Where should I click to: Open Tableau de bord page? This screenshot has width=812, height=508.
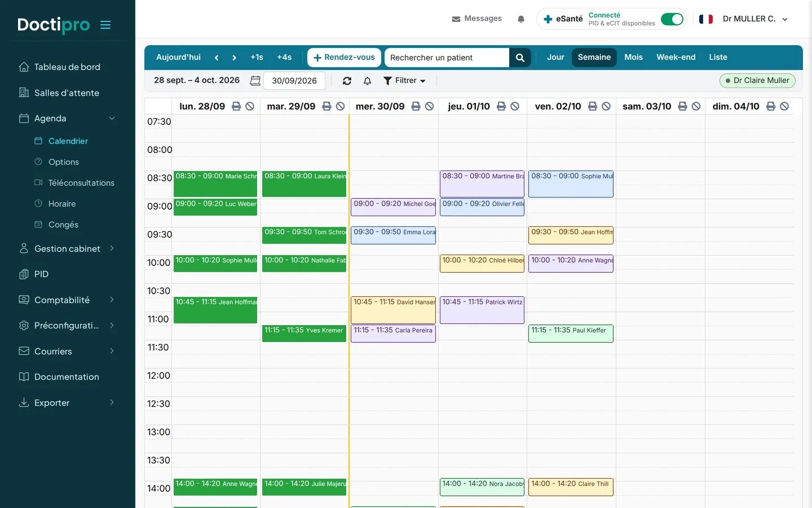(x=68, y=67)
